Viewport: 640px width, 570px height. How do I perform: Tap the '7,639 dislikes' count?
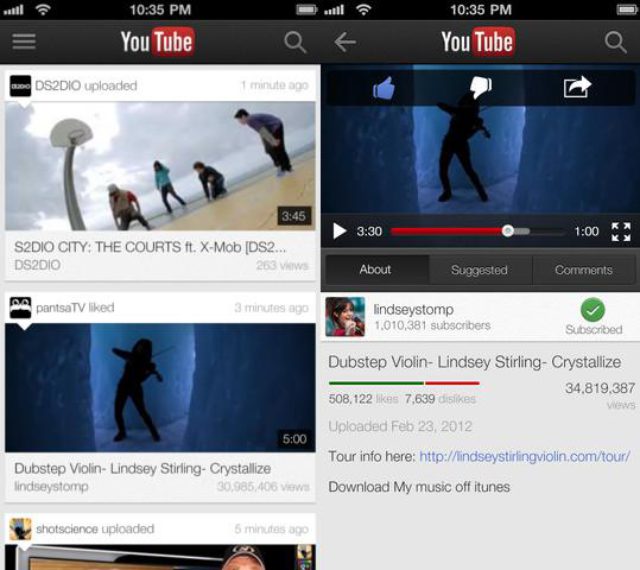pos(440,399)
